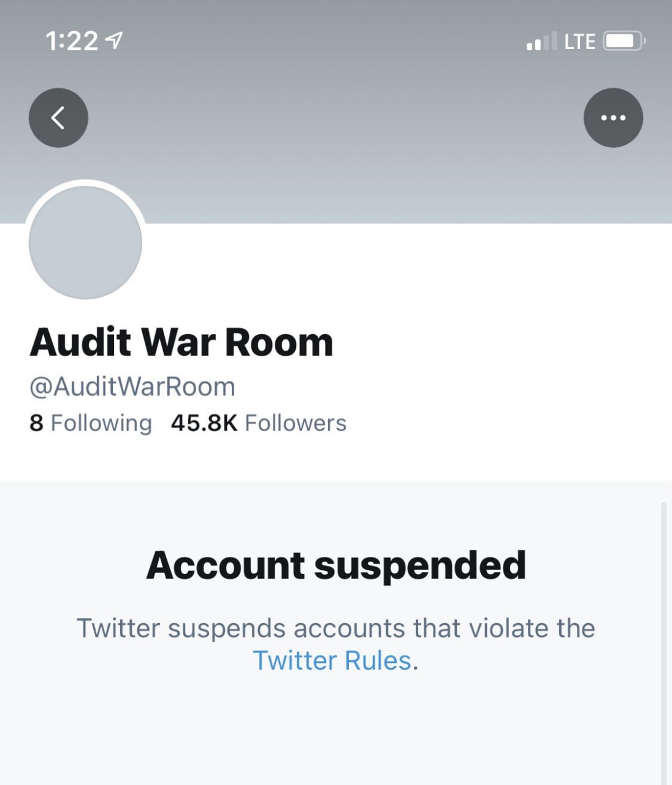Tap the empty area below Twitter Rules
This screenshot has width=672, height=785.
pos(336,730)
